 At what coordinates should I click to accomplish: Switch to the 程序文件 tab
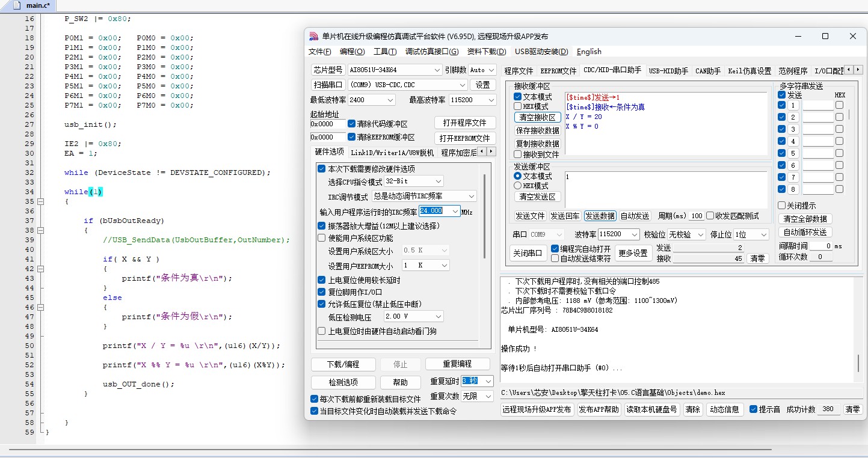click(x=519, y=71)
